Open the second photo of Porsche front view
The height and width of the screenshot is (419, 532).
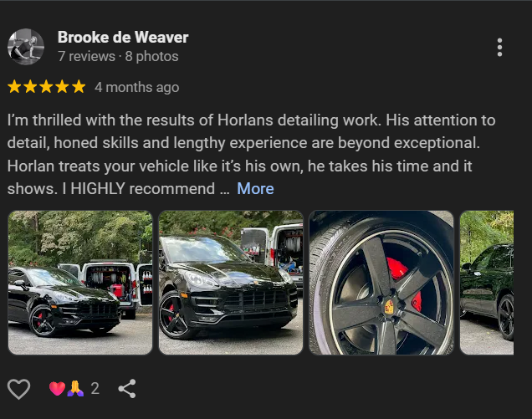231,283
